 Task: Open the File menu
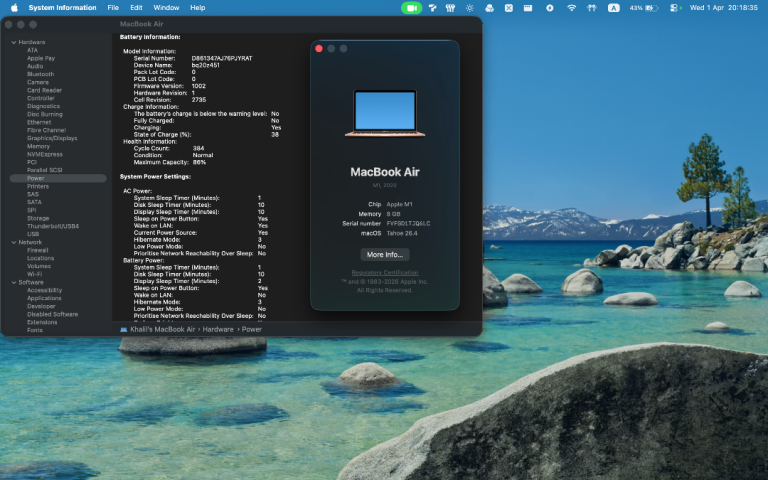click(113, 7)
